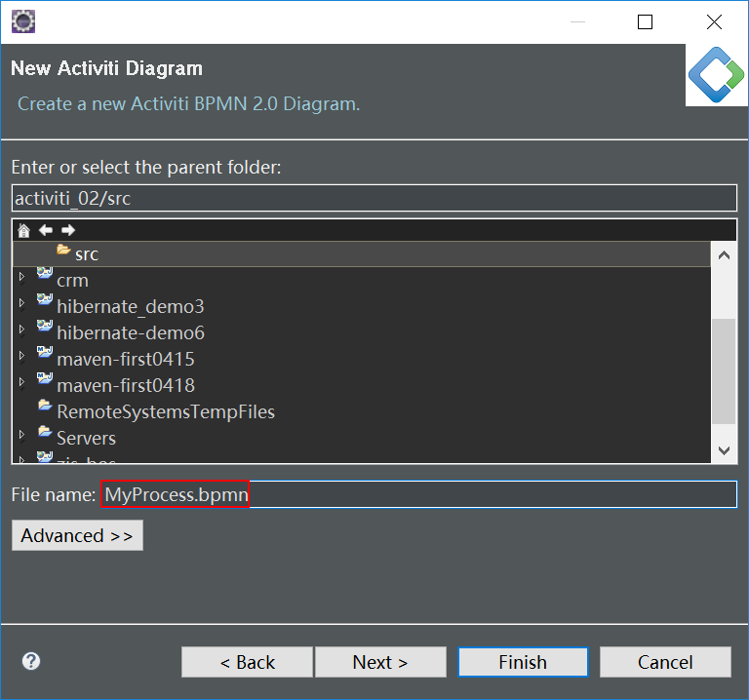Expand the crm project node
Screen dimensions: 749x700
21,277
